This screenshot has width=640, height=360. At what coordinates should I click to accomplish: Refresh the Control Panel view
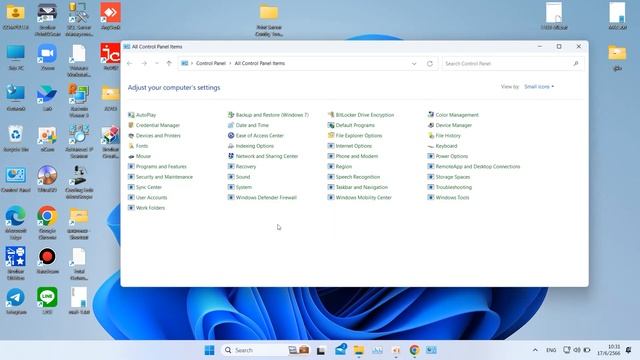(x=430, y=64)
